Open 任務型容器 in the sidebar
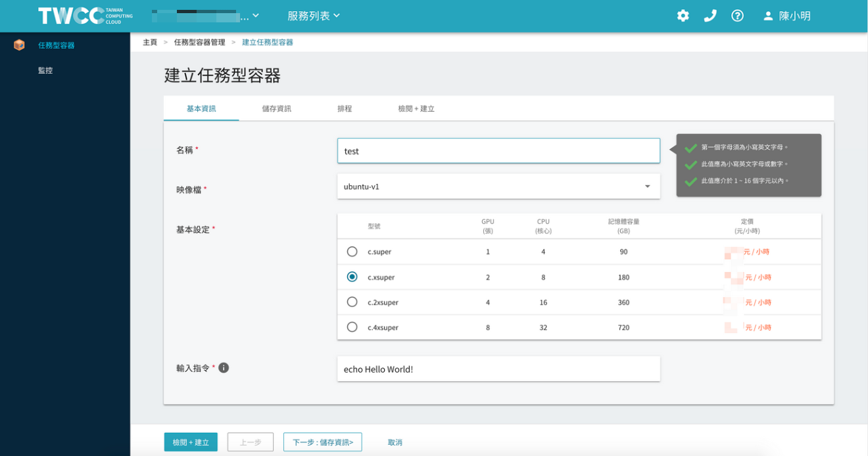 (57, 45)
